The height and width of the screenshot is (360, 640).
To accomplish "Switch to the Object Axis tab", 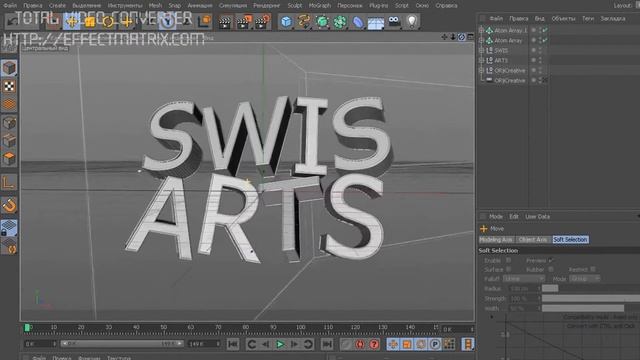I will pyautogui.click(x=533, y=240).
